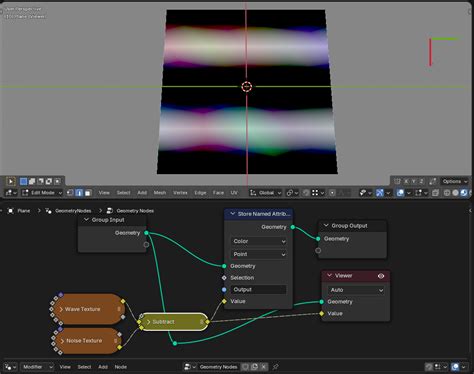Toggle the snapping magnet icon
This screenshot has width=474, height=374.
tap(306, 193)
